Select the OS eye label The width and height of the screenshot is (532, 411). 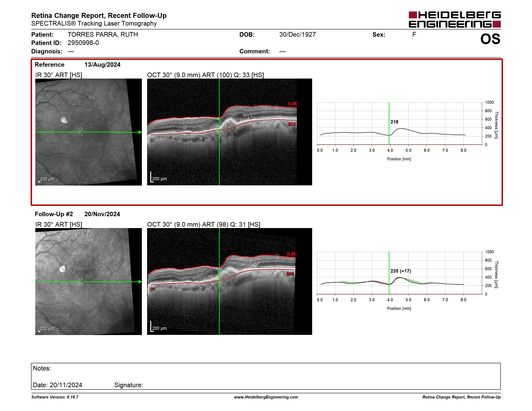[490, 39]
